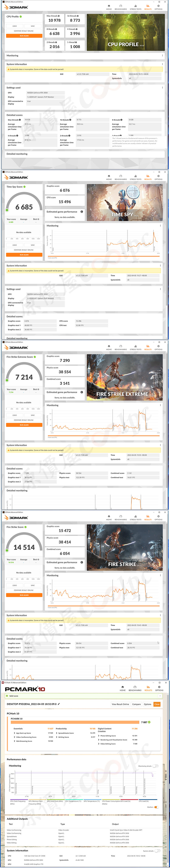The image size is (170, 868).
Task: Switch to Benchmarks in the Time Spy window
Action: (120, 177)
